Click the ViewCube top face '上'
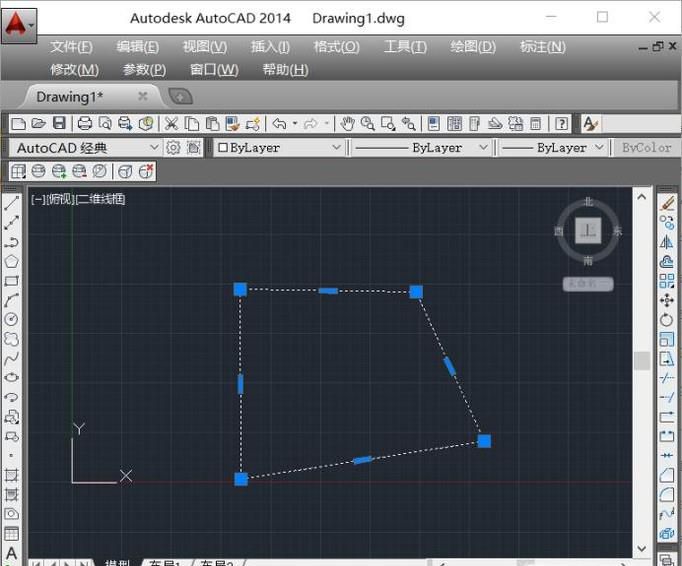 [x=588, y=231]
